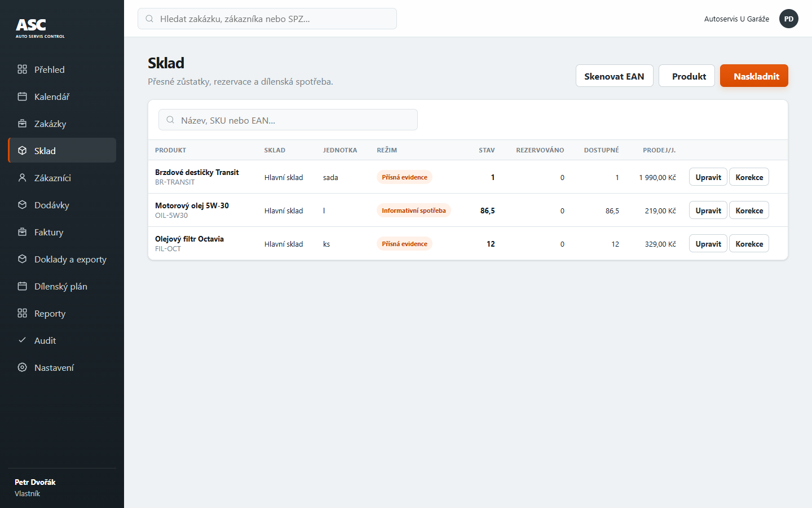Open Korekce for Motorový olej 5W-30
The width and height of the screenshot is (812, 508).
point(749,211)
